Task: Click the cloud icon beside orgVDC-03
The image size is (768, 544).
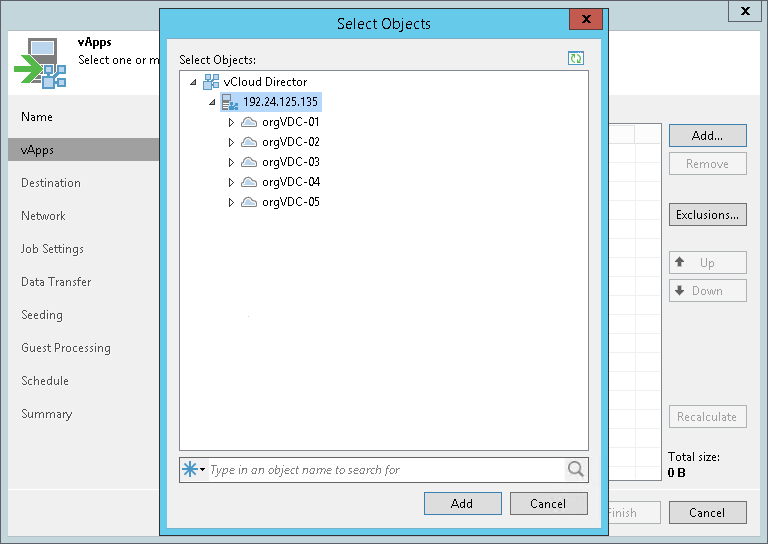Action: coord(249,162)
